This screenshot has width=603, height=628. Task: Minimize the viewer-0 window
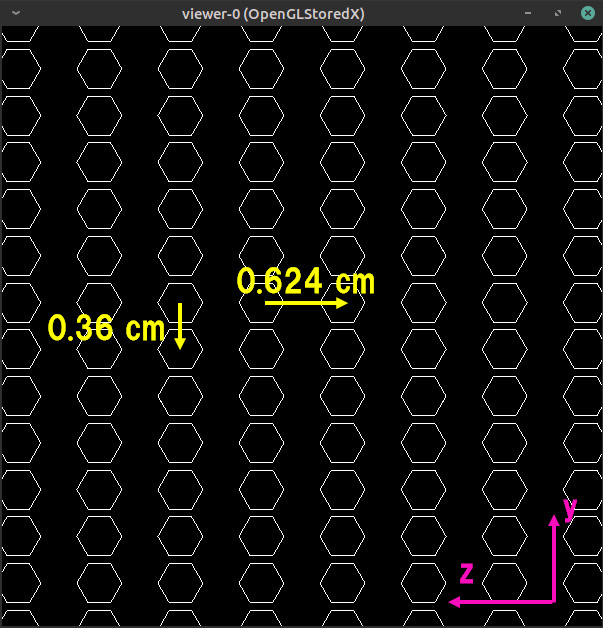[528, 13]
